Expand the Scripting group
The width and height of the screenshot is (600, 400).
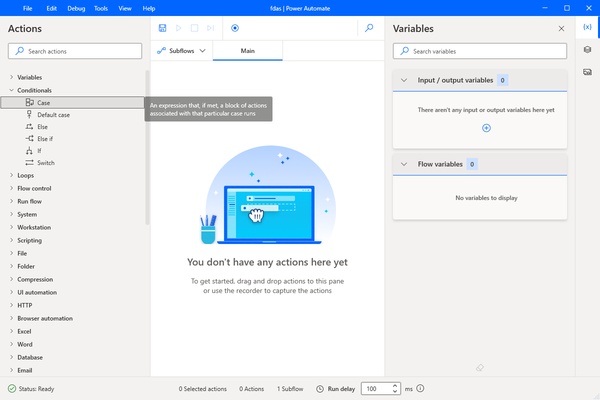point(11,240)
